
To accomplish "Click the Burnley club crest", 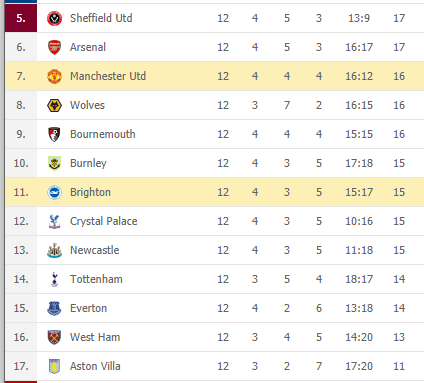I will tap(54, 163).
